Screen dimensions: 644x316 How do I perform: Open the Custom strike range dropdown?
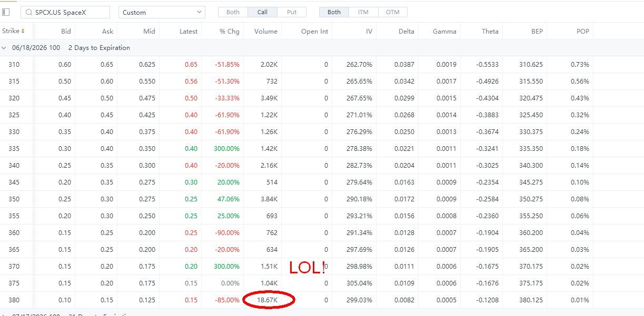(162, 12)
